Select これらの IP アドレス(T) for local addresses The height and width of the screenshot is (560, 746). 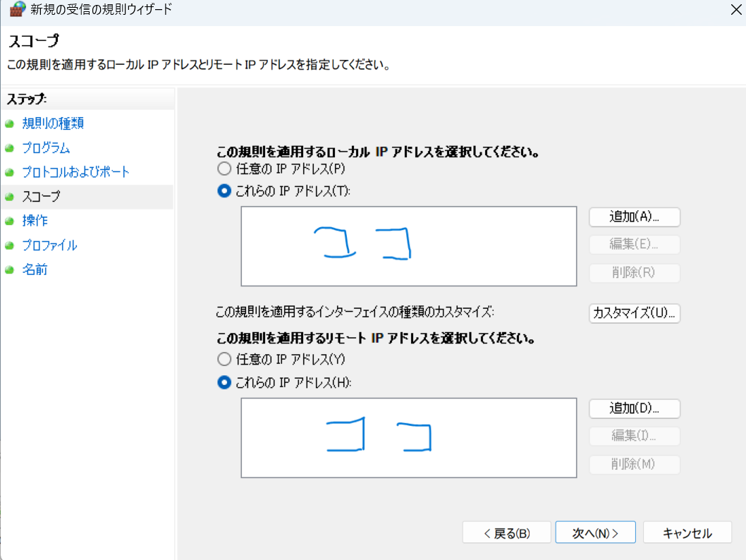pos(224,189)
